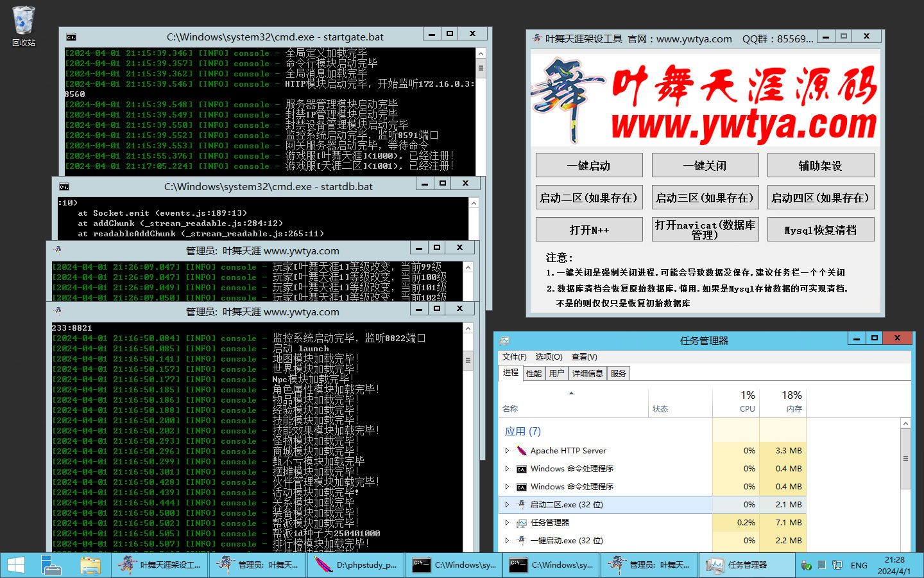This screenshot has height=578, width=924.
Task: Click the gray square tray icon
Action: tap(821, 565)
